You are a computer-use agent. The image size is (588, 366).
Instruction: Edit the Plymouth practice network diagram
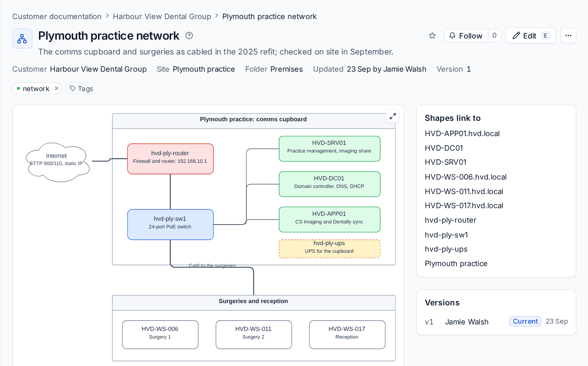click(530, 35)
